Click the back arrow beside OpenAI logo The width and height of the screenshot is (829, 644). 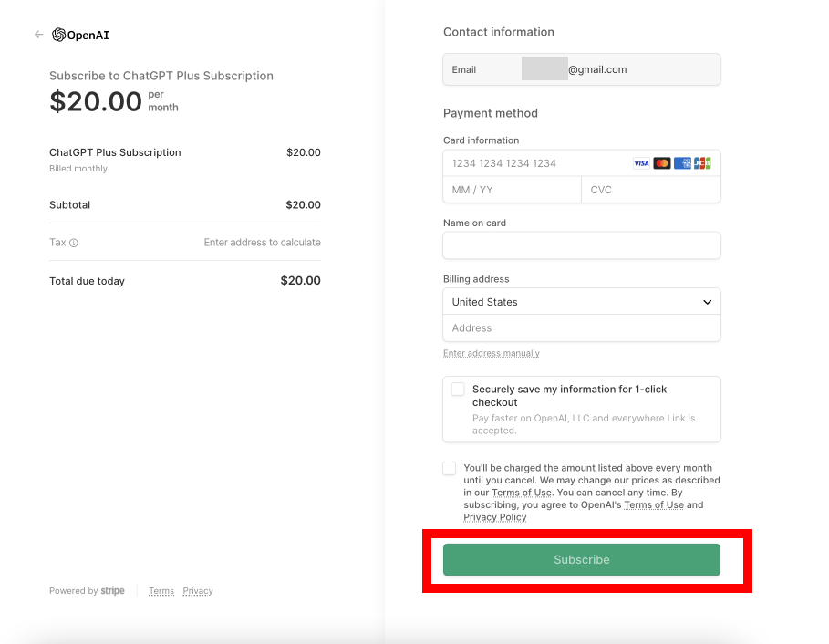pyautogui.click(x=38, y=34)
